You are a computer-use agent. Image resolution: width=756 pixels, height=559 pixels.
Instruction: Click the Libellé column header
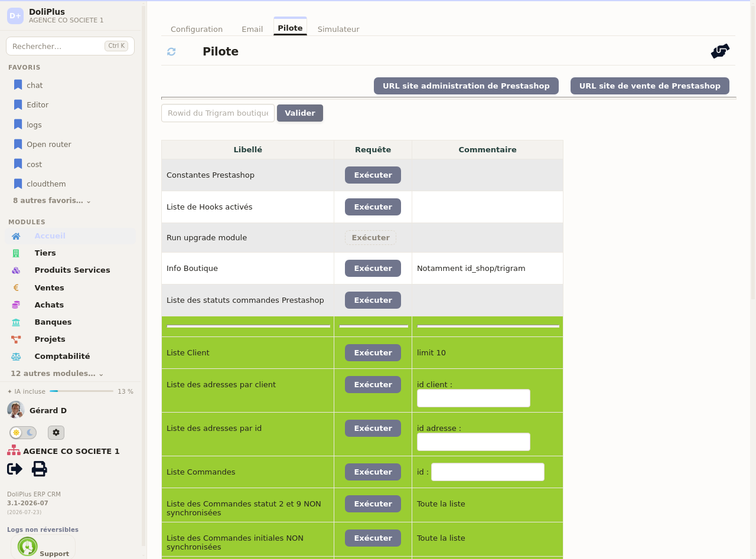click(x=248, y=150)
